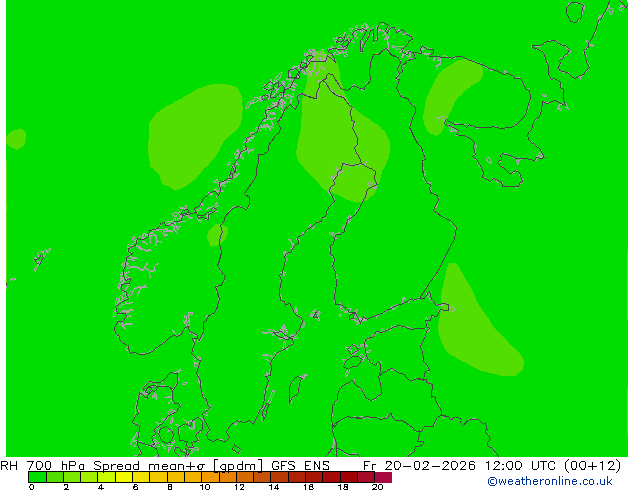This screenshot has width=634, height=490.
Task: Choose the red legend swatch starting at 16
Action: point(315,477)
